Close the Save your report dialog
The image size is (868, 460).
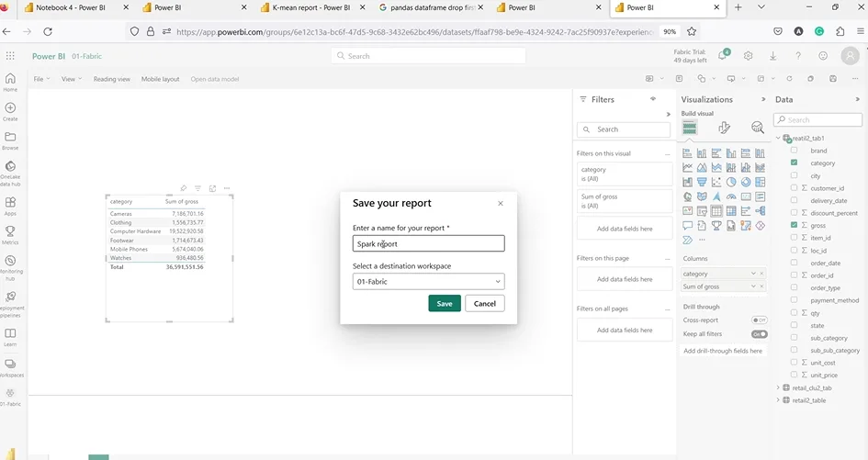pyautogui.click(x=501, y=203)
